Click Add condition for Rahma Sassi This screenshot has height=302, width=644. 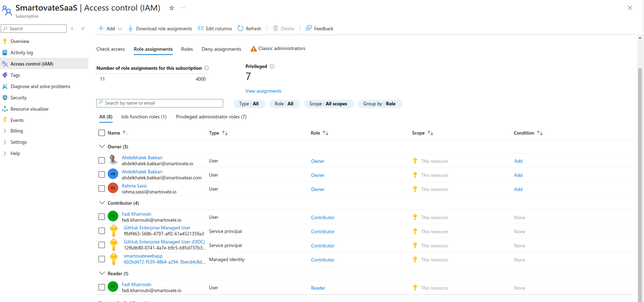click(x=518, y=189)
